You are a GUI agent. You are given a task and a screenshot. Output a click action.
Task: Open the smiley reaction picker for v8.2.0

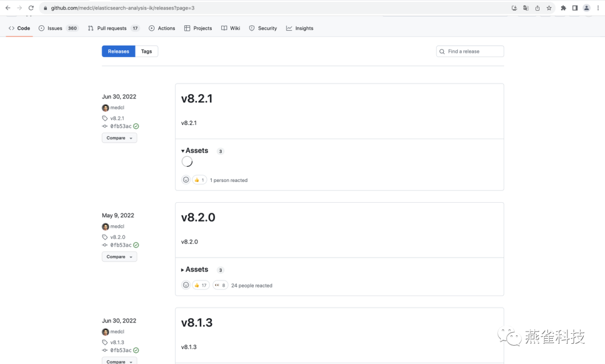(x=185, y=284)
